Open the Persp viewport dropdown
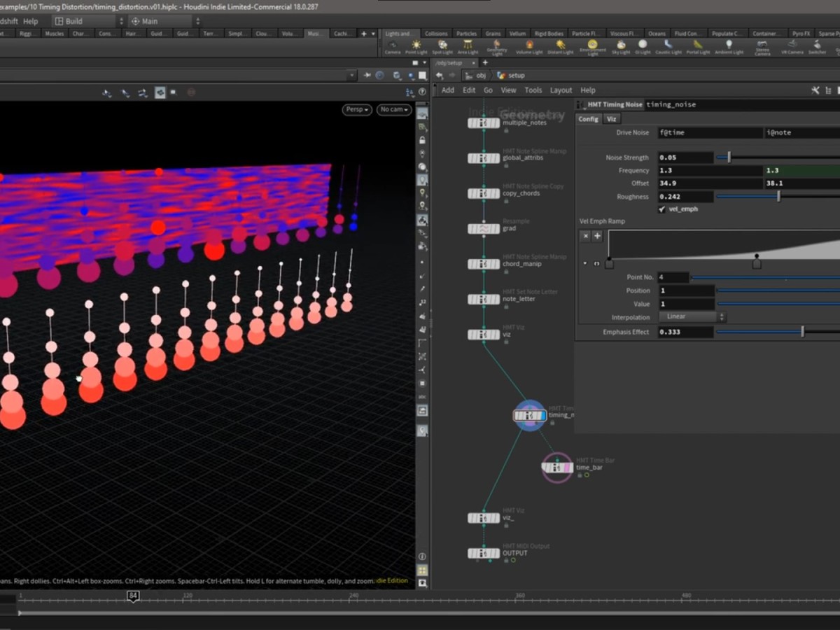 point(356,109)
